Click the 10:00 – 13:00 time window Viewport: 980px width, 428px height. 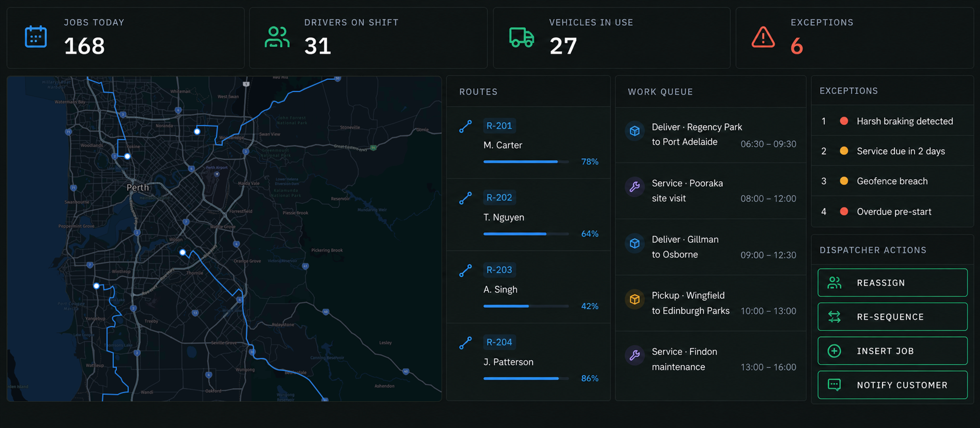click(x=768, y=311)
